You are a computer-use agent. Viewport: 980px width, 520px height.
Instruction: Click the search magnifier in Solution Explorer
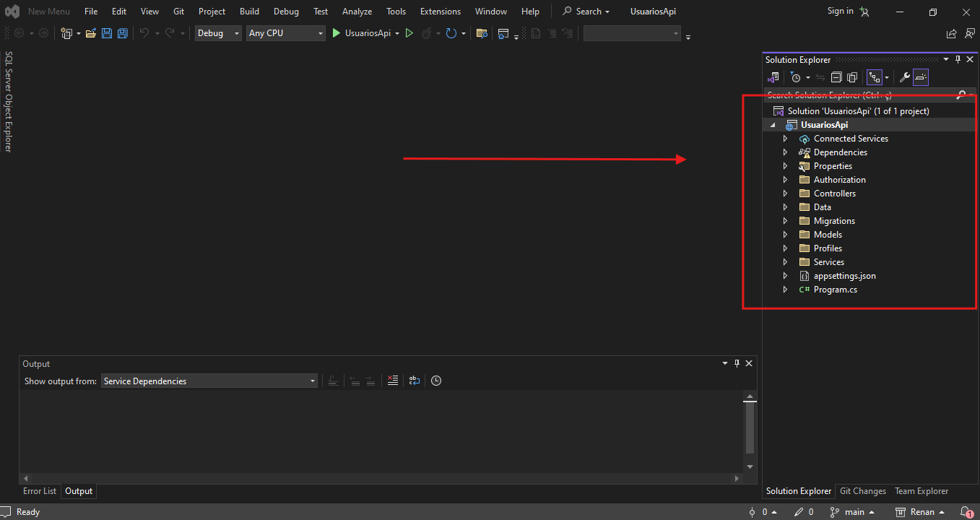tap(961, 95)
